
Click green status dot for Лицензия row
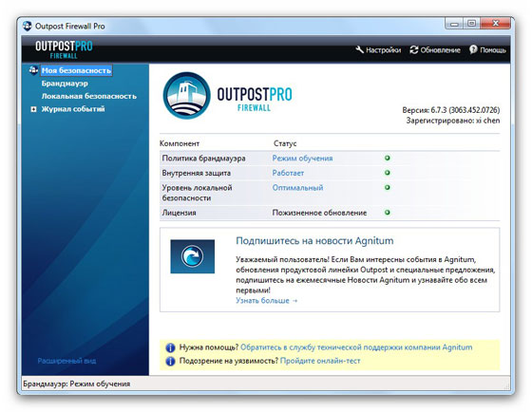(x=388, y=213)
